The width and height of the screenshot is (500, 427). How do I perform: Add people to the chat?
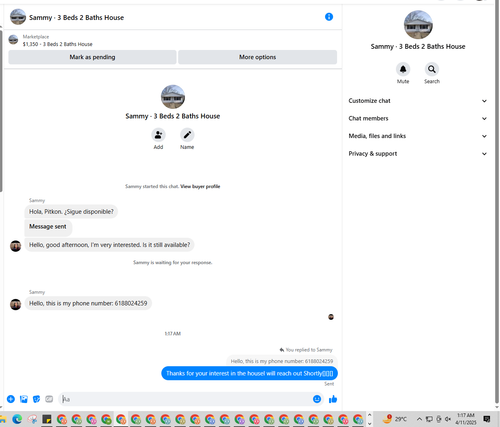158,135
